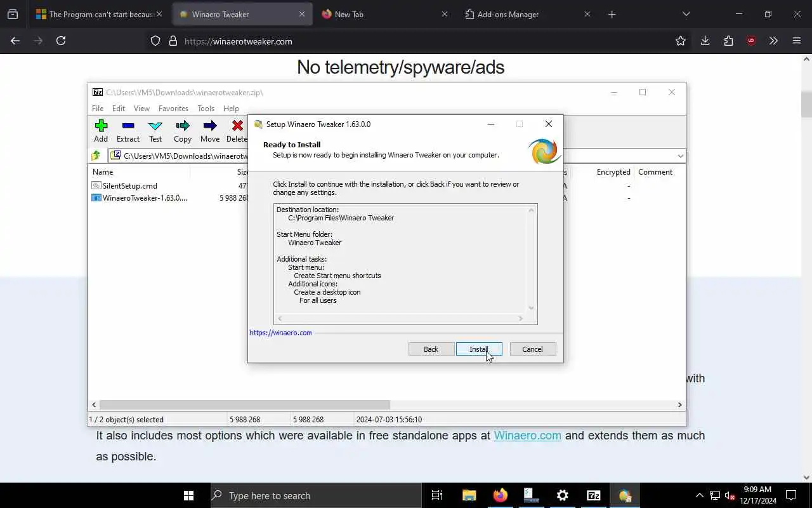Screen dimensions: 812x508
Task: Click the browser page vertical scrollbar thumb
Action: [x=806, y=105]
